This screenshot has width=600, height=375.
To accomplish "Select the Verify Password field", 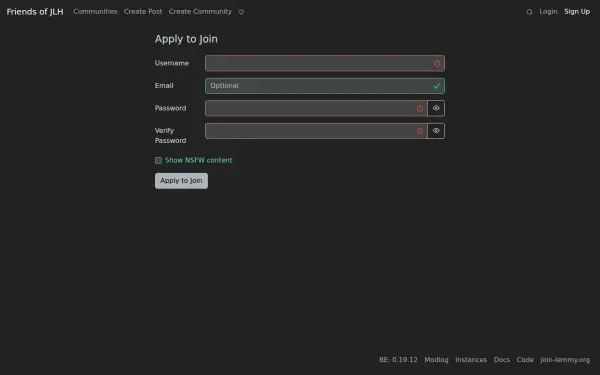I will coord(316,131).
